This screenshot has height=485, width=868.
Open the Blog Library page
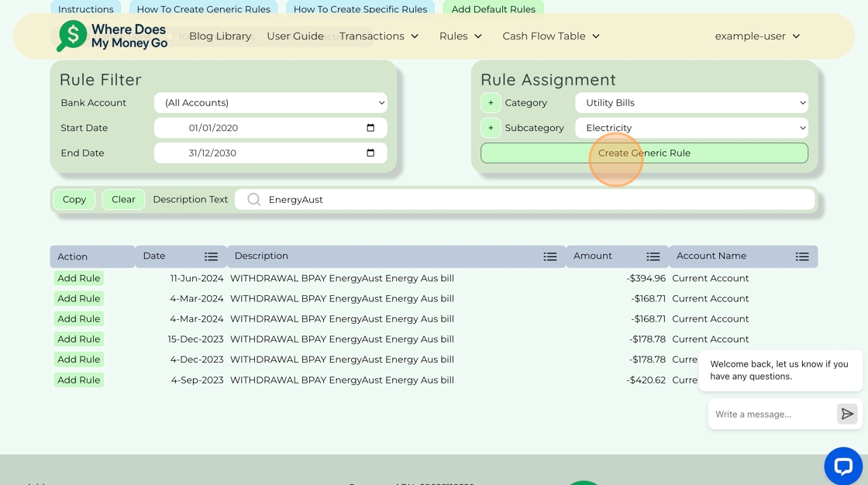click(220, 36)
